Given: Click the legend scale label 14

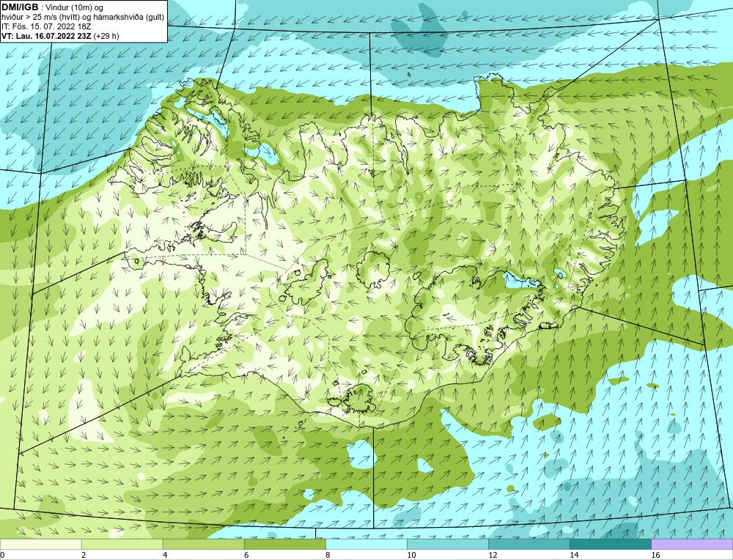Looking at the screenshot, I should pos(574,555).
